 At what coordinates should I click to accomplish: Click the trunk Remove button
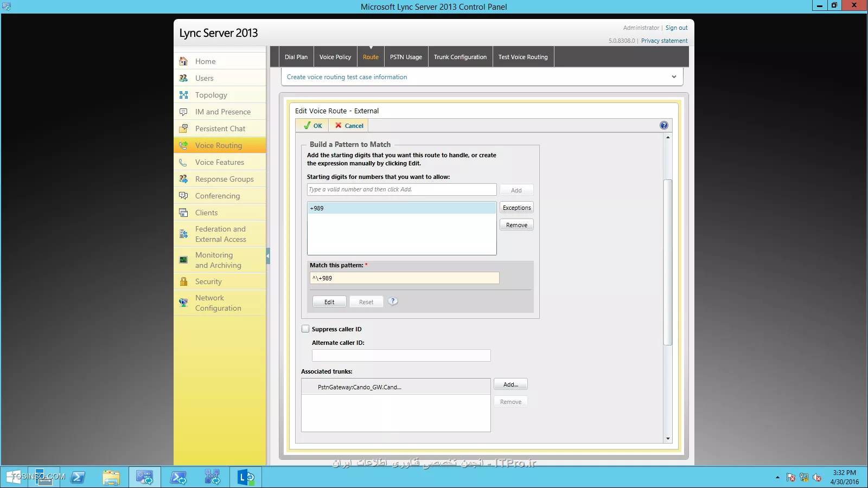(x=510, y=402)
